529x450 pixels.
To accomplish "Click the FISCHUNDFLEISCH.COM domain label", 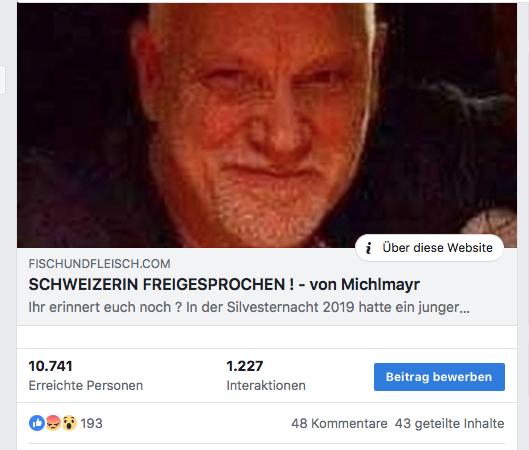I will pyautogui.click(x=100, y=264).
